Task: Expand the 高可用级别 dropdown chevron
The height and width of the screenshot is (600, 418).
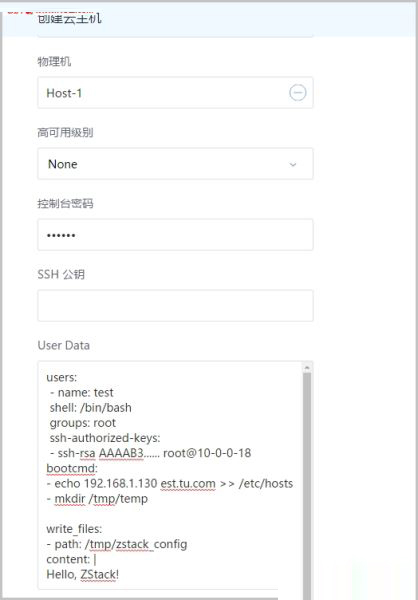Action: tap(293, 165)
